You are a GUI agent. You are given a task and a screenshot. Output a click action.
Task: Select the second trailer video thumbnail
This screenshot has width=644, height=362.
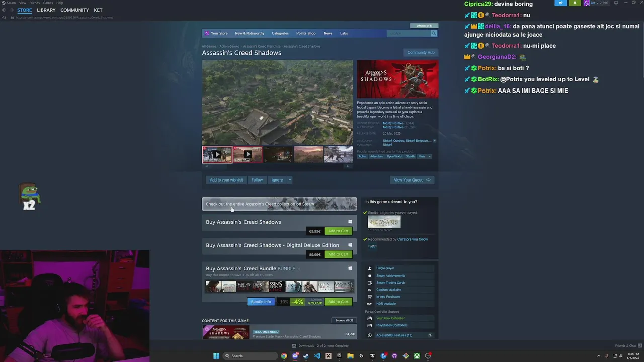click(x=248, y=154)
